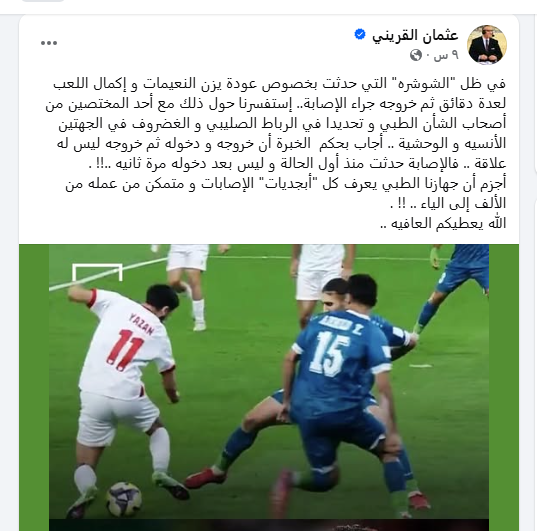Open the post options three-dot menu
This screenshot has width=537, height=531.
point(49,43)
